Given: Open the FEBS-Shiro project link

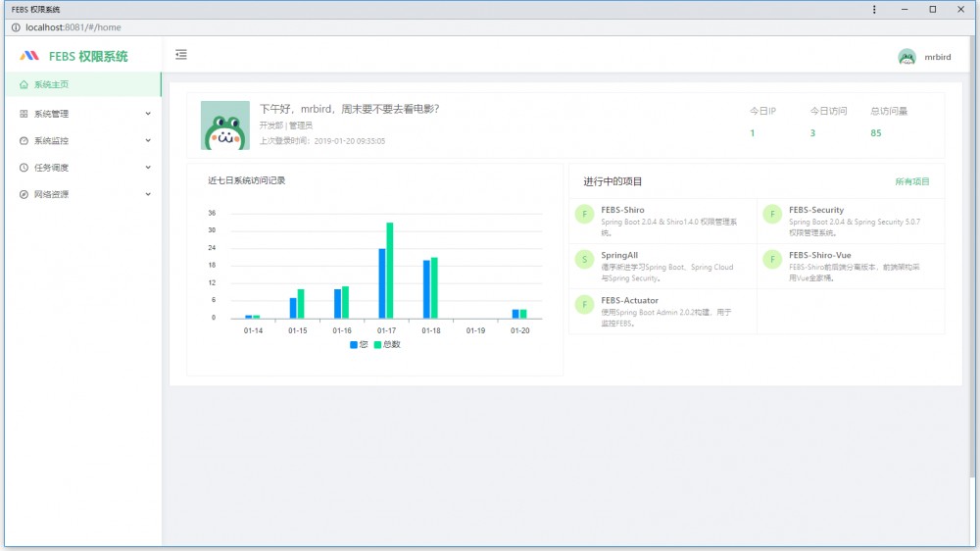Looking at the screenshot, I should coord(622,210).
